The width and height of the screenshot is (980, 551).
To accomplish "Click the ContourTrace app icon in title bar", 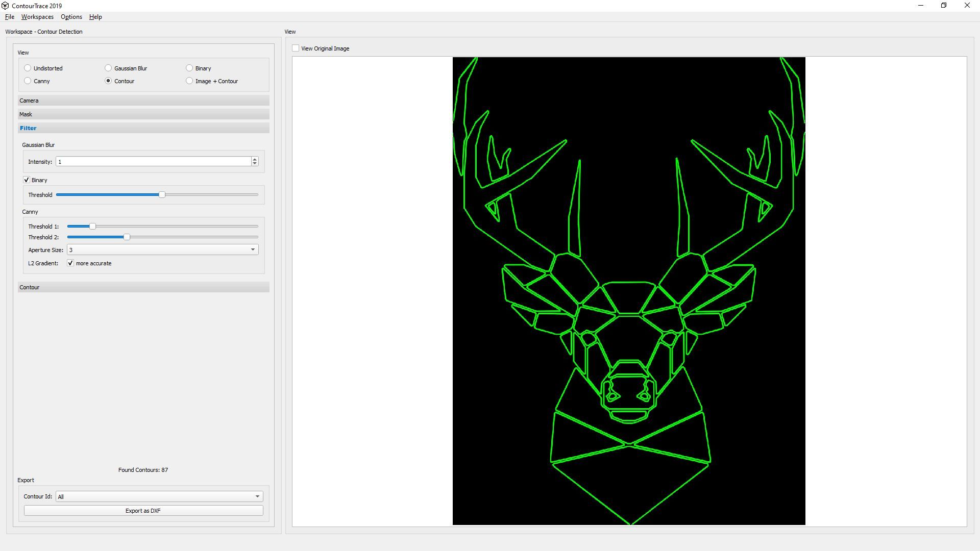I will 5,6.
